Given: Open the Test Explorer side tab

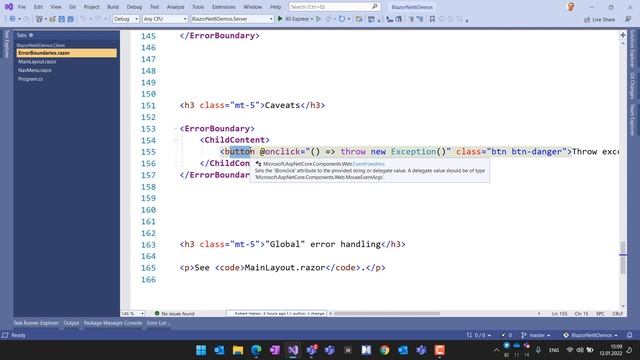Looking at the screenshot, I should [6, 44].
